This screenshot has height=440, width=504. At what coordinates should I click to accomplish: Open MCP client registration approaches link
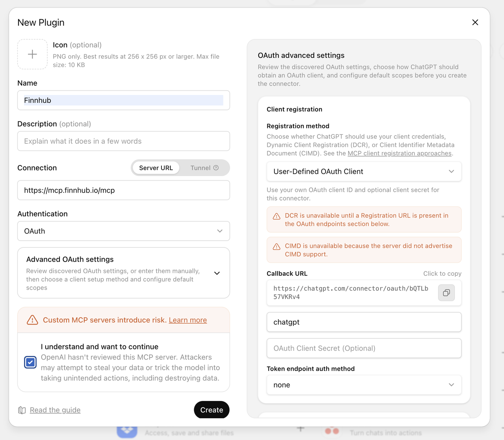point(400,153)
